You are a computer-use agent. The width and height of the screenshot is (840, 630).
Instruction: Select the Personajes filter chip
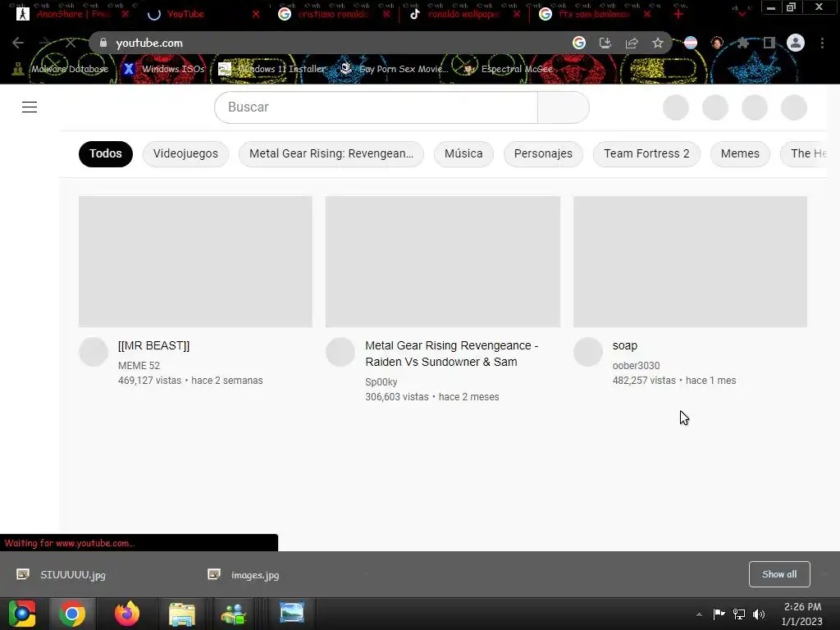tap(543, 153)
